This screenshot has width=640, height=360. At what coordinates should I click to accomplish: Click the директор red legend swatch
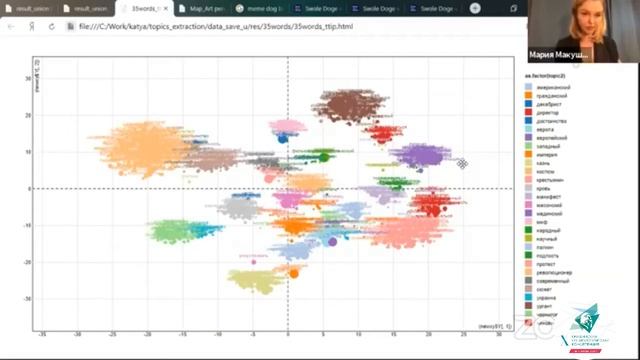528,112
